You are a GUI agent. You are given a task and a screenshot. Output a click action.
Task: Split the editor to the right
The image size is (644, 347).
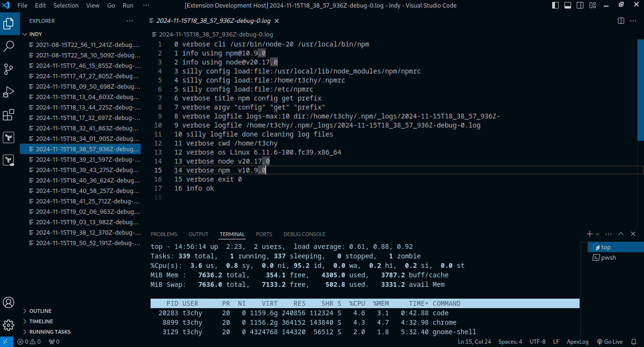(x=621, y=21)
